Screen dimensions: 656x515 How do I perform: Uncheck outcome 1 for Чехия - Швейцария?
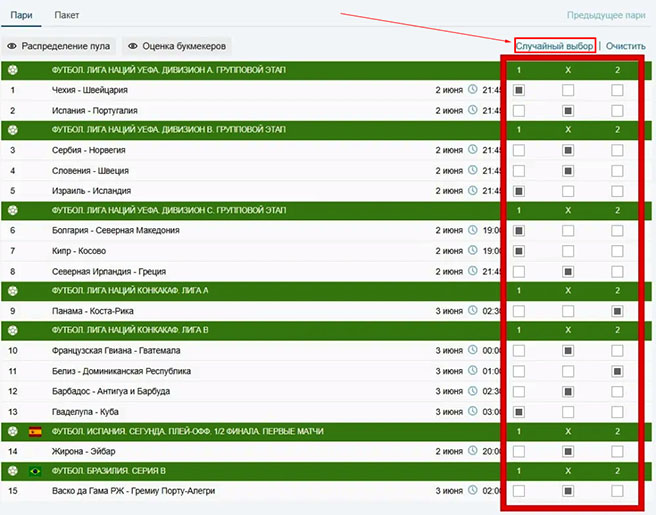[x=519, y=90]
